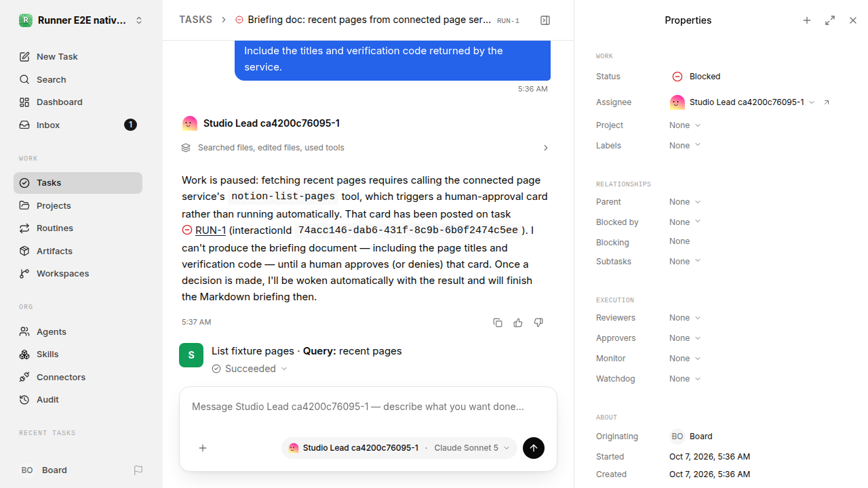Open the Claude Sonnet 5 model selector

pyautogui.click(x=472, y=448)
